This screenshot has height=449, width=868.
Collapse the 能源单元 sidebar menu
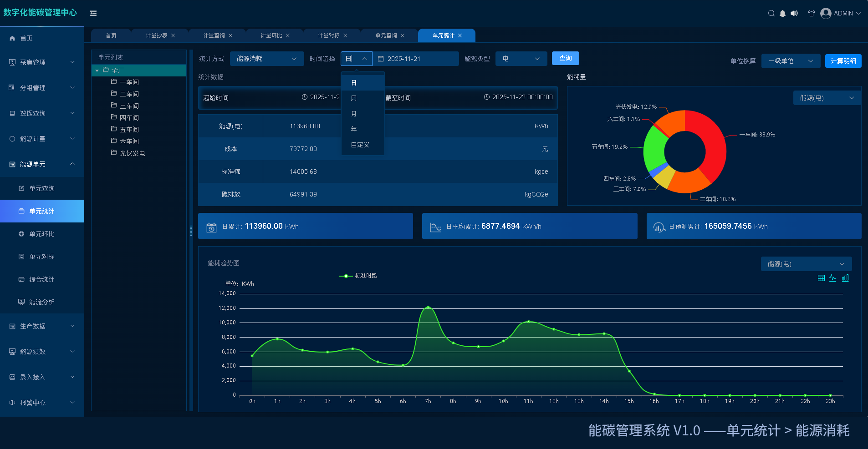click(x=42, y=164)
